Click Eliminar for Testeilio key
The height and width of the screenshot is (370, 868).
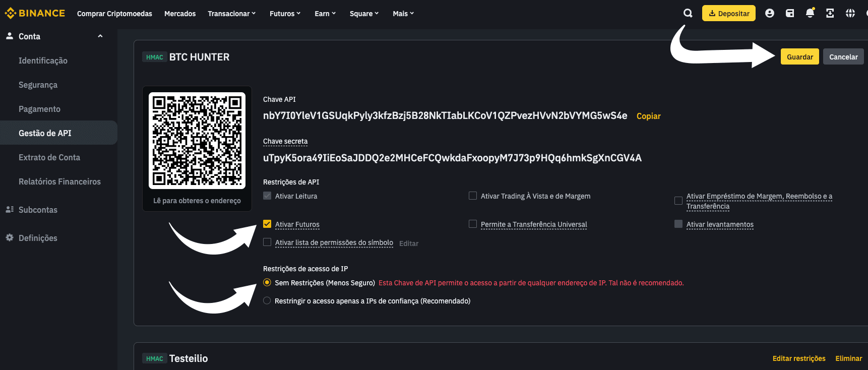click(849, 358)
